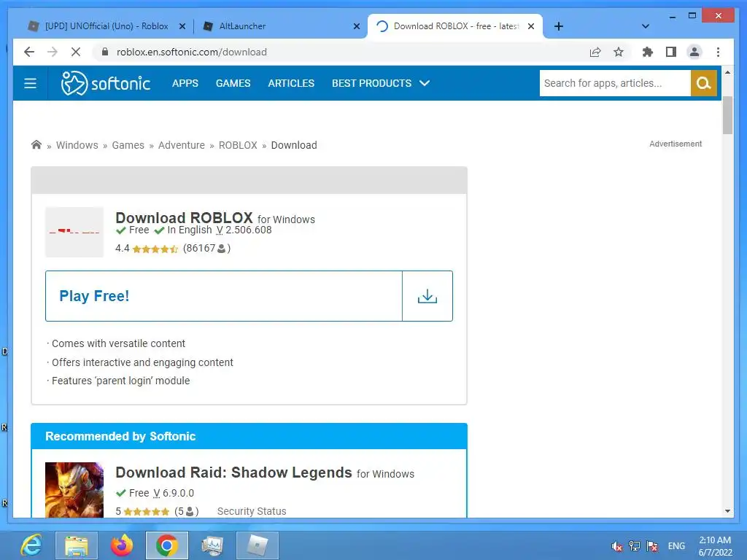Screen dimensions: 747x560
Task: Open a new browser tab
Action: click(559, 26)
